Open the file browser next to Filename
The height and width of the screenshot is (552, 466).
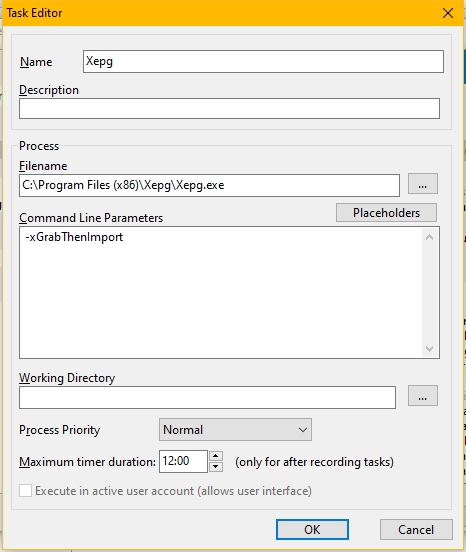click(423, 183)
